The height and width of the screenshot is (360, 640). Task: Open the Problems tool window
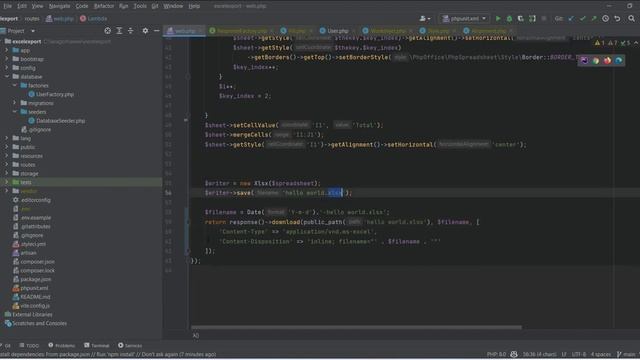[62, 346]
